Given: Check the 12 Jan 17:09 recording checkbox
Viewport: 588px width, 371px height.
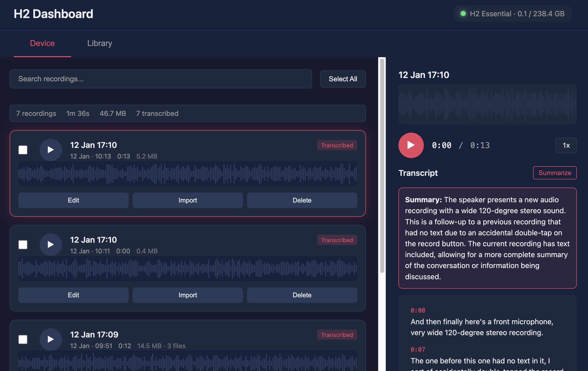Looking at the screenshot, I should (23, 339).
